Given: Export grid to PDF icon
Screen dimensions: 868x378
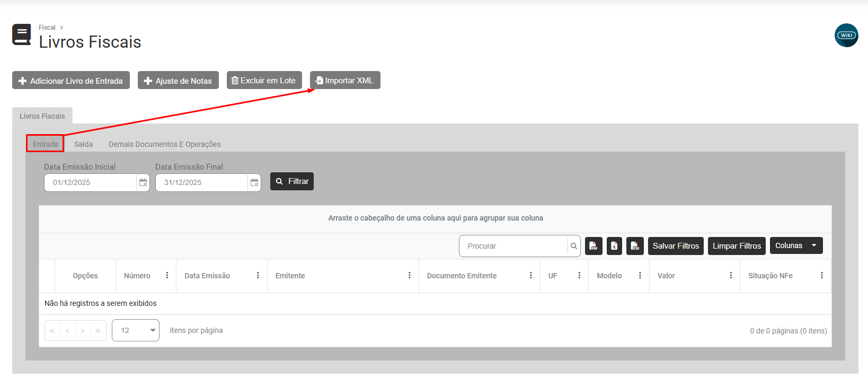Looking at the screenshot, I should point(594,246).
